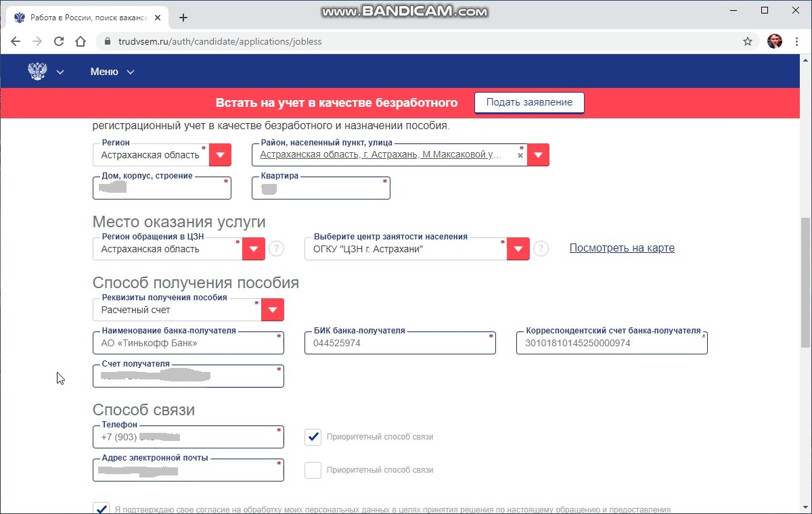Click Подать заявление button
Screen dimensions: 812x514
529,103
